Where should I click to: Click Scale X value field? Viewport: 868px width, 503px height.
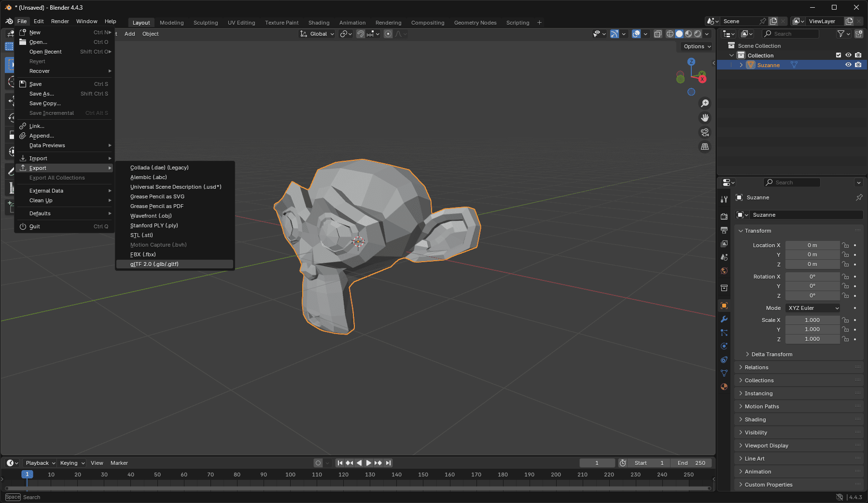coord(812,320)
